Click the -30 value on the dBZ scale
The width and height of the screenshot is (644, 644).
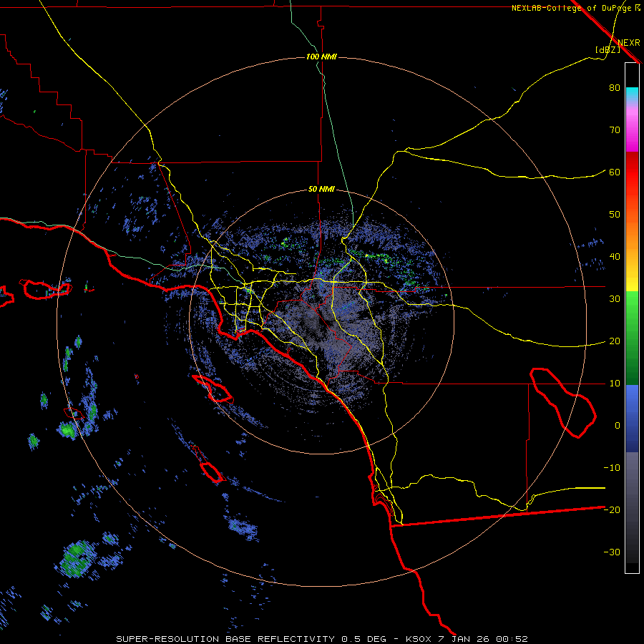612,552
